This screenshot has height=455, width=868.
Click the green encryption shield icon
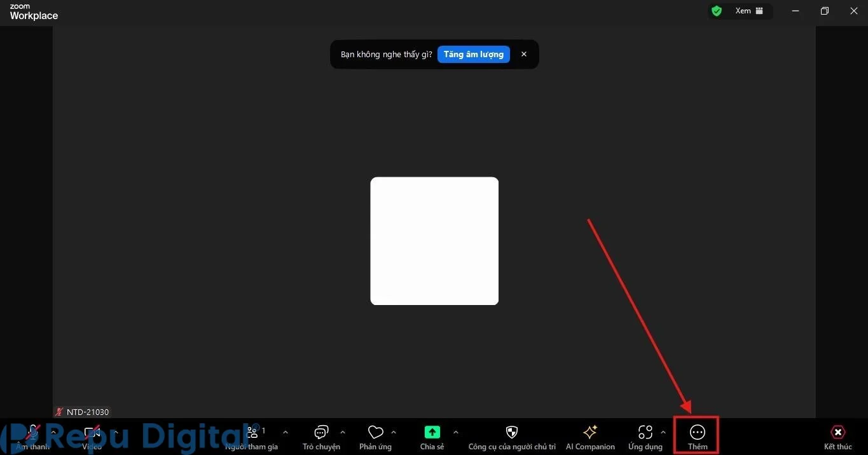(717, 11)
